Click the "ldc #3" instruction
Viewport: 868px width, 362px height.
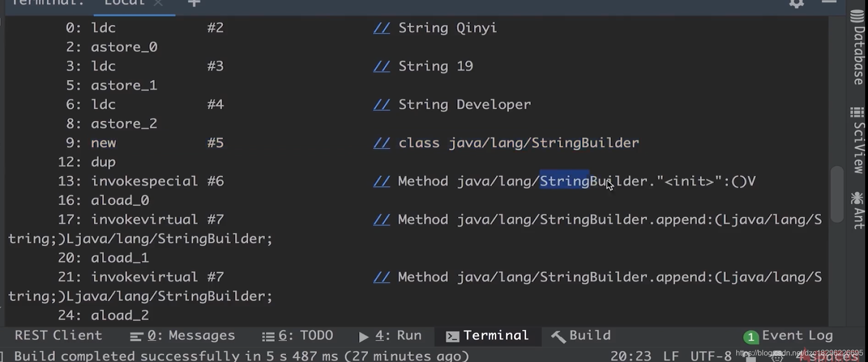point(157,66)
